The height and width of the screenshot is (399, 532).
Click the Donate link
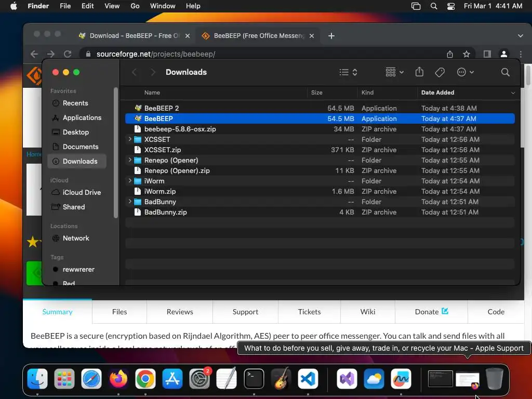click(431, 312)
